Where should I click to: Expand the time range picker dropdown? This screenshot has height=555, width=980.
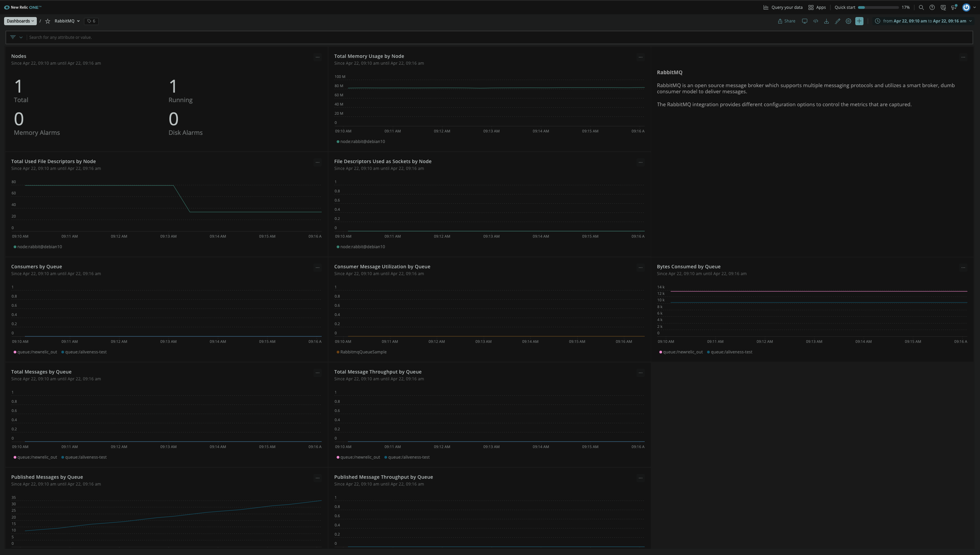click(x=970, y=21)
